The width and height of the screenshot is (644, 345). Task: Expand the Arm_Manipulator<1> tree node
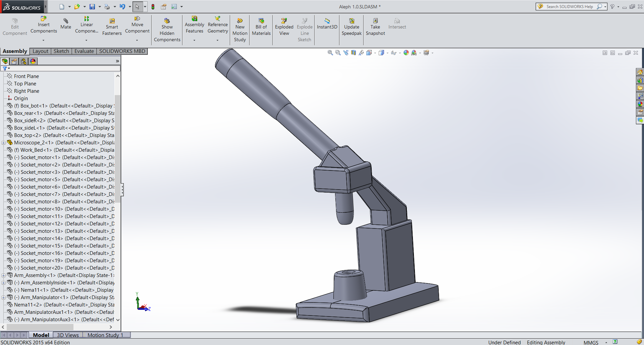click(4, 297)
